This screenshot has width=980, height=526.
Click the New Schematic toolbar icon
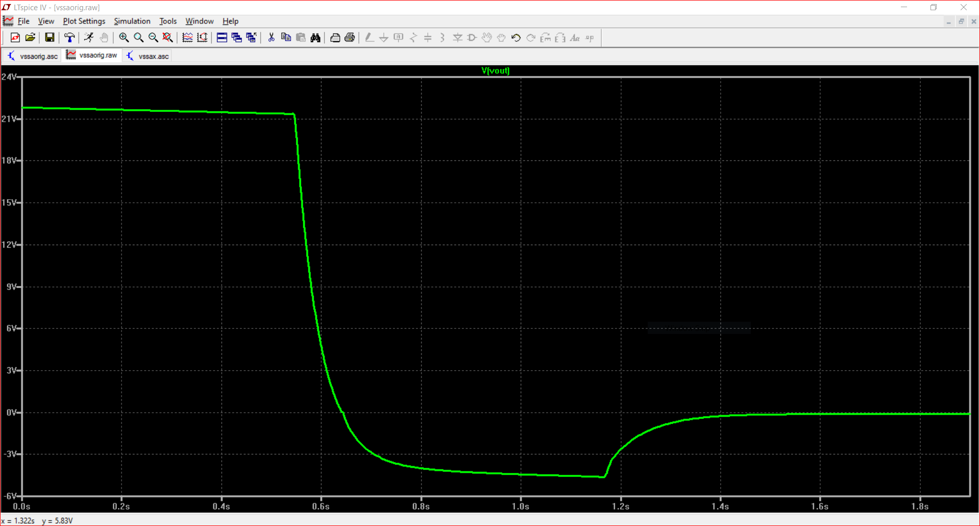point(15,38)
